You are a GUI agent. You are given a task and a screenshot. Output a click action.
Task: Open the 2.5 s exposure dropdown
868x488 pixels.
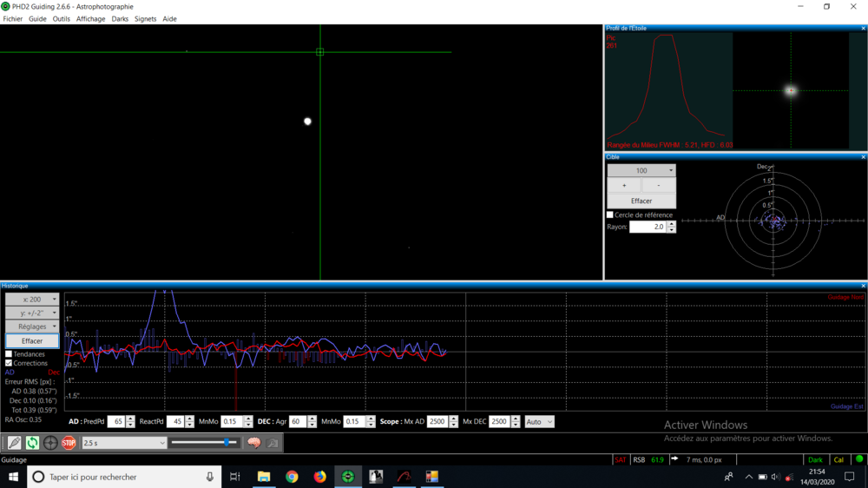124,443
